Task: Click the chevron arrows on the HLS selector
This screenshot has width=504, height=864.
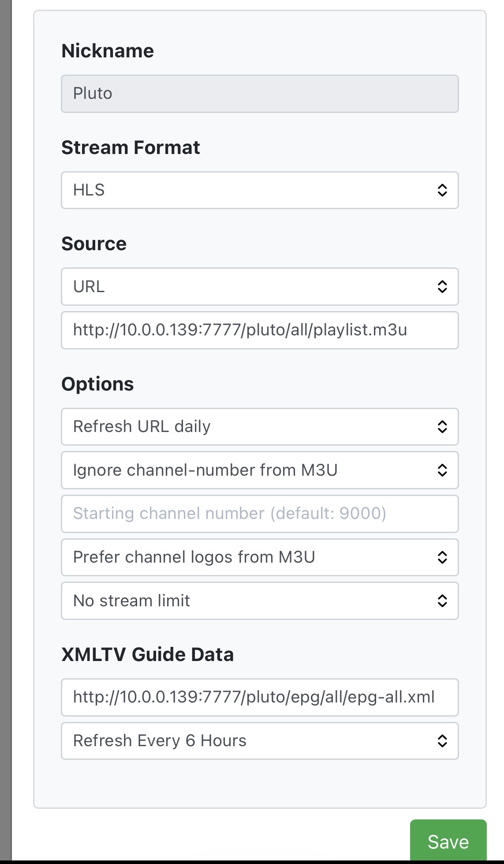Action: click(442, 190)
